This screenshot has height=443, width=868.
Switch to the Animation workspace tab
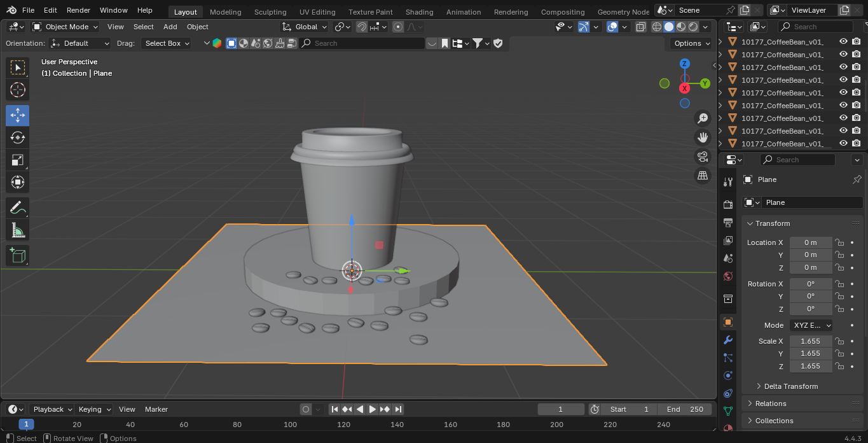pyautogui.click(x=464, y=12)
